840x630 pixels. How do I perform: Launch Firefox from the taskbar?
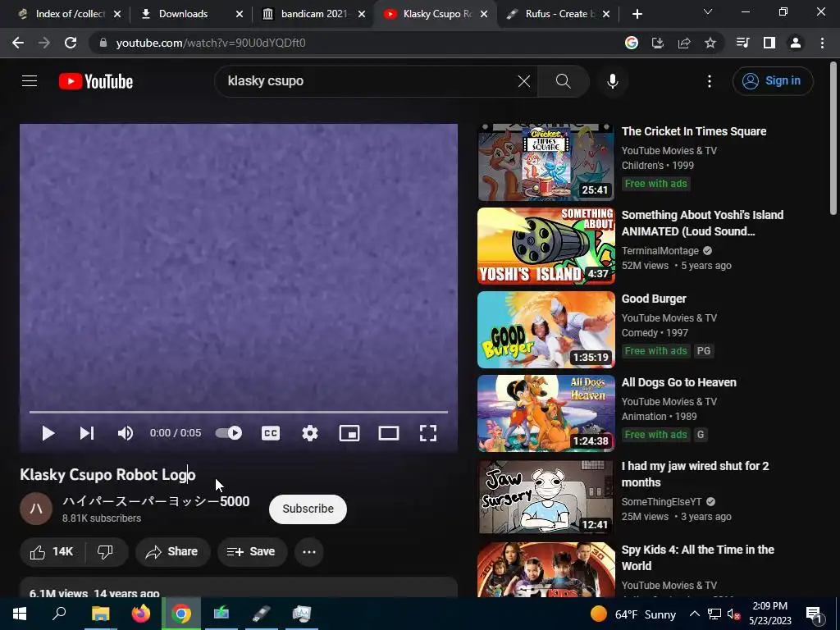[141, 614]
